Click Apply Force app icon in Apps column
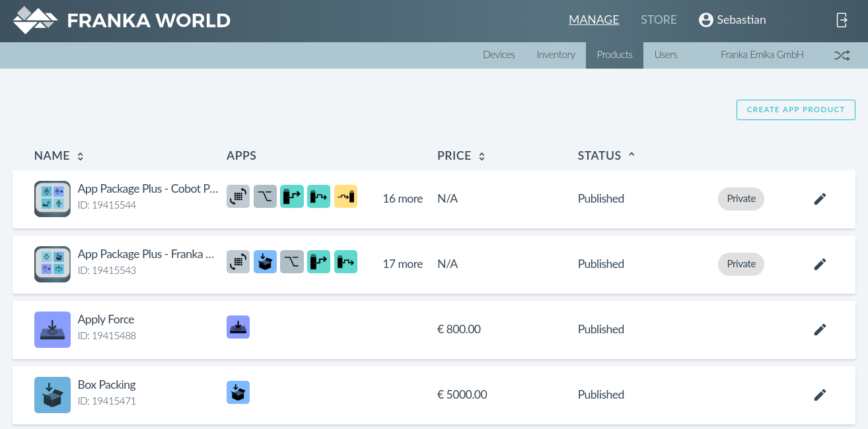This screenshot has width=868, height=429. pyautogui.click(x=238, y=327)
